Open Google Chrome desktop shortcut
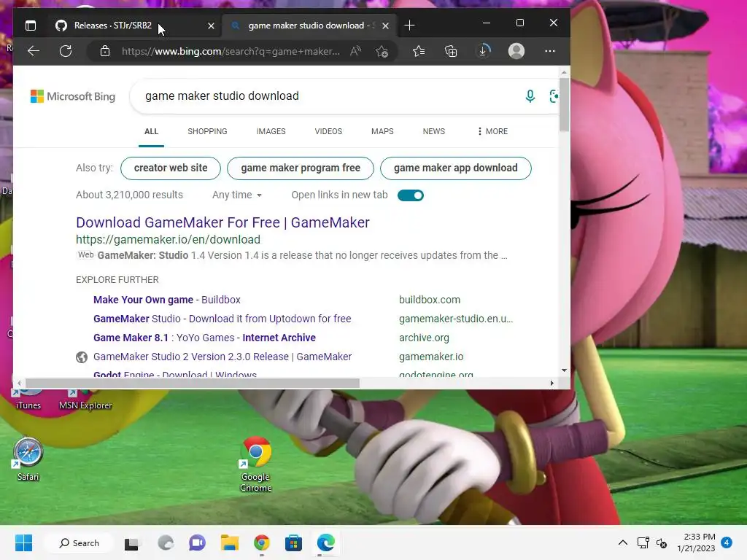This screenshot has height=560, width=747. point(256,464)
